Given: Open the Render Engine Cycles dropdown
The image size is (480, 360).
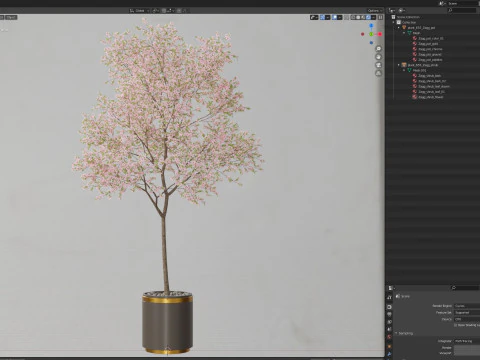Looking at the screenshot, I should point(467,306).
